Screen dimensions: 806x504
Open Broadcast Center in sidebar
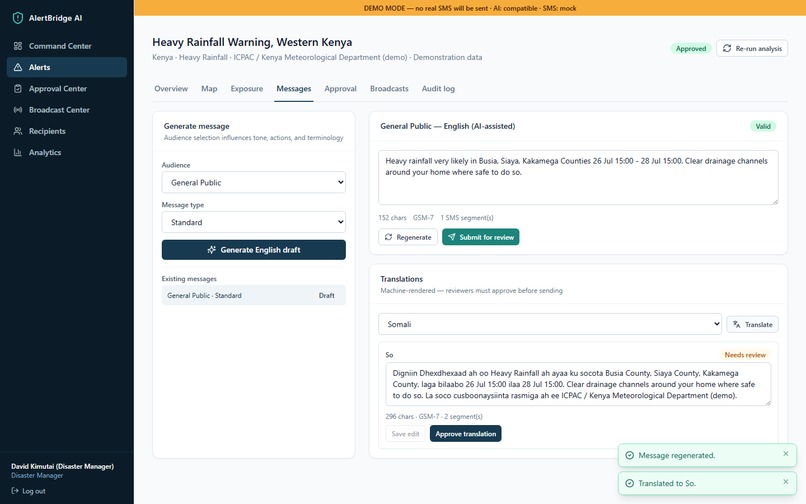point(67,110)
